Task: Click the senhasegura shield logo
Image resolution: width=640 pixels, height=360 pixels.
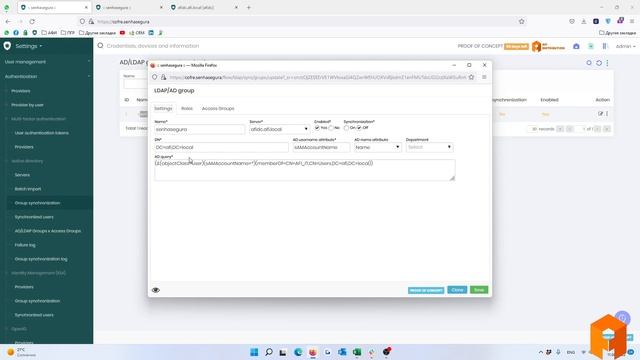Action: point(7,46)
